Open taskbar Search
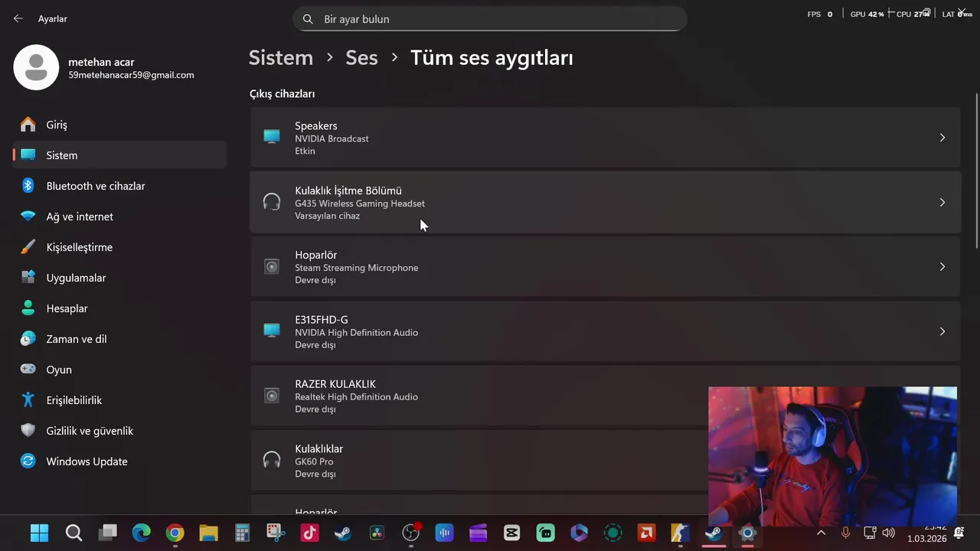Viewport: 980px width, 551px height. coord(74,533)
